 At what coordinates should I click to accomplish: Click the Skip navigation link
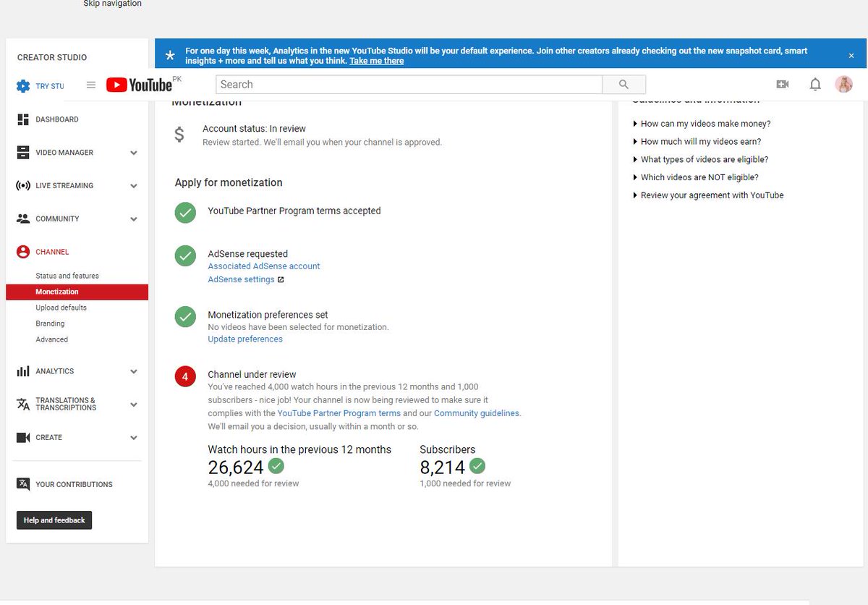pyautogui.click(x=112, y=4)
